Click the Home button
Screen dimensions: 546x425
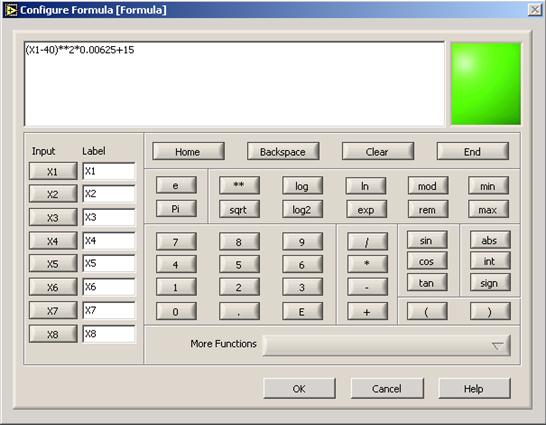click(188, 151)
